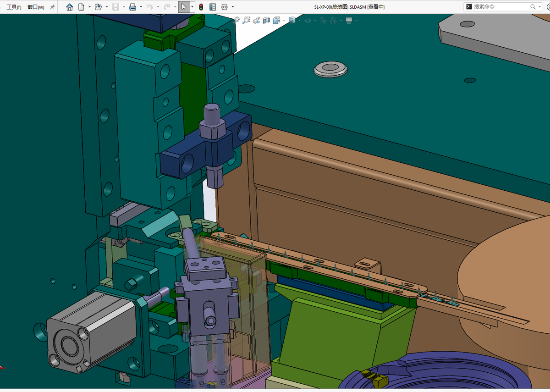This screenshot has height=392, width=550.
Task: Redo the last undone action
Action: pos(167,7)
